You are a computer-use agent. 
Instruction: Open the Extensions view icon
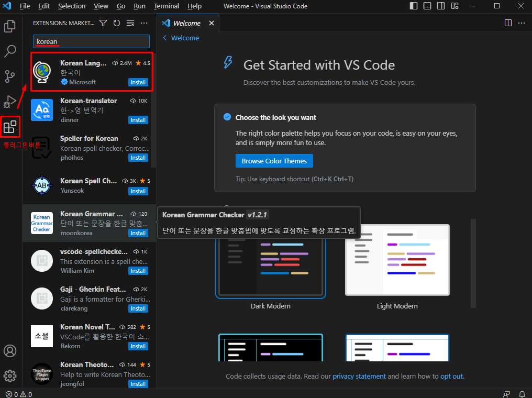(x=10, y=127)
